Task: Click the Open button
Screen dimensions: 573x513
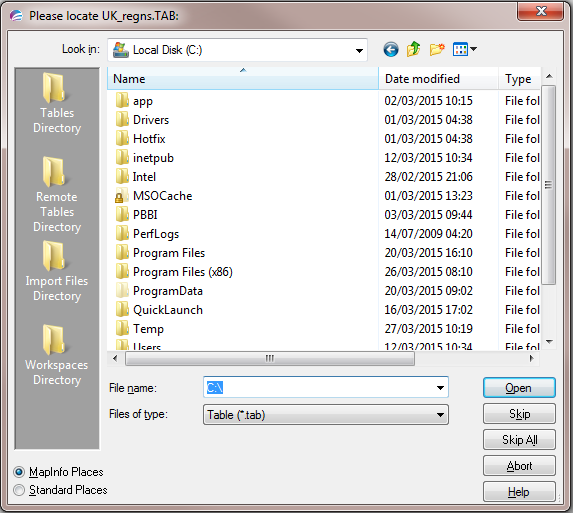Action: pos(519,388)
